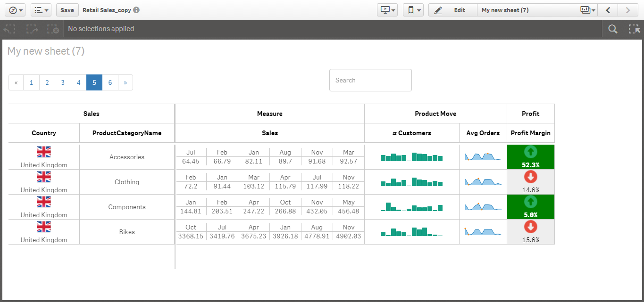Screen dimensions: 644x302
Task: Open the selections search magnifier
Action: pyautogui.click(x=612, y=29)
